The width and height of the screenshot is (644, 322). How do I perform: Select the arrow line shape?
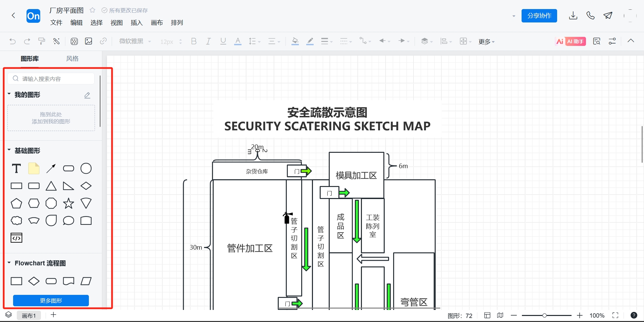pos(51,169)
